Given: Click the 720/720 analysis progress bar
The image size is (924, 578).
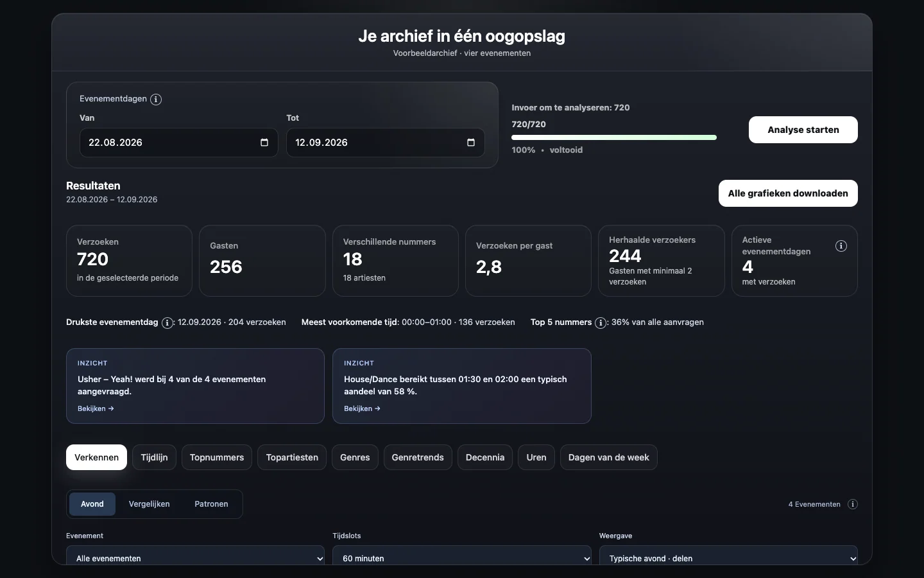Looking at the screenshot, I should (x=614, y=137).
